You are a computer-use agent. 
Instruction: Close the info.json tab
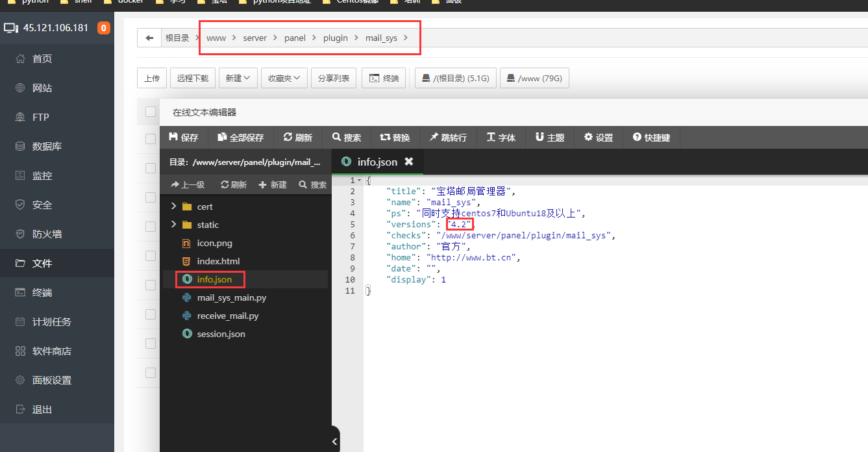[x=409, y=162]
